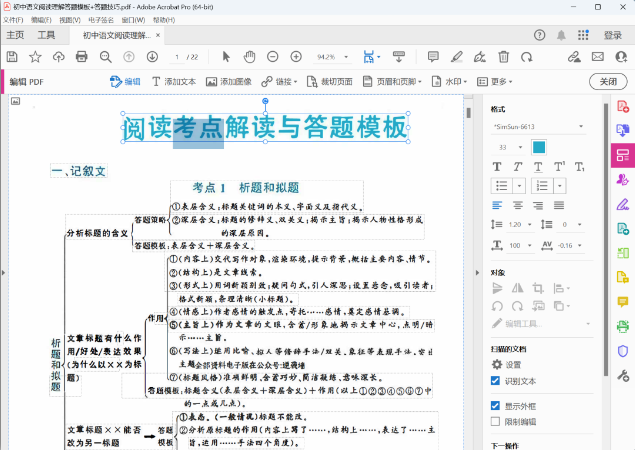Apply underline text style

(538, 166)
